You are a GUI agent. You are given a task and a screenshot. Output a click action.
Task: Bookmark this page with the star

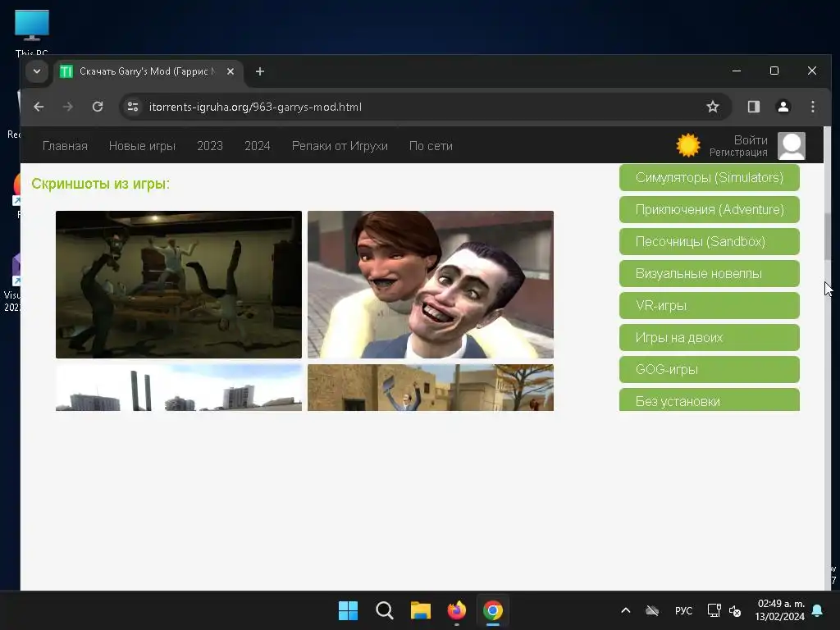tap(713, 107)
